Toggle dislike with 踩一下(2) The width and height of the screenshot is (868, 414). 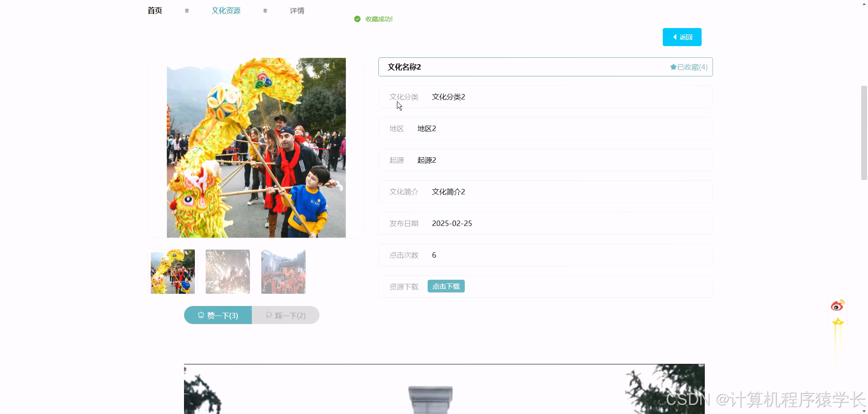tap(286, 315)
